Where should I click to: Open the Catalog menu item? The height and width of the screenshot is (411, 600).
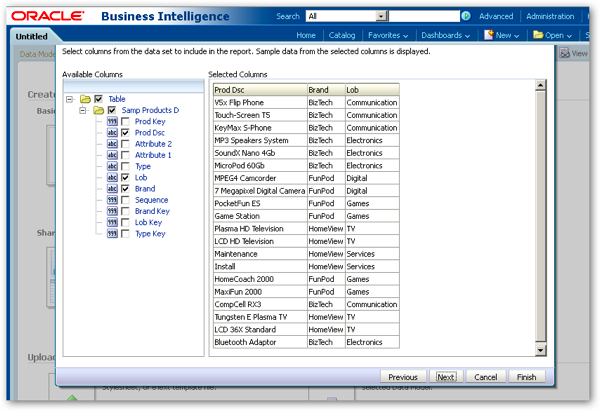342,35
